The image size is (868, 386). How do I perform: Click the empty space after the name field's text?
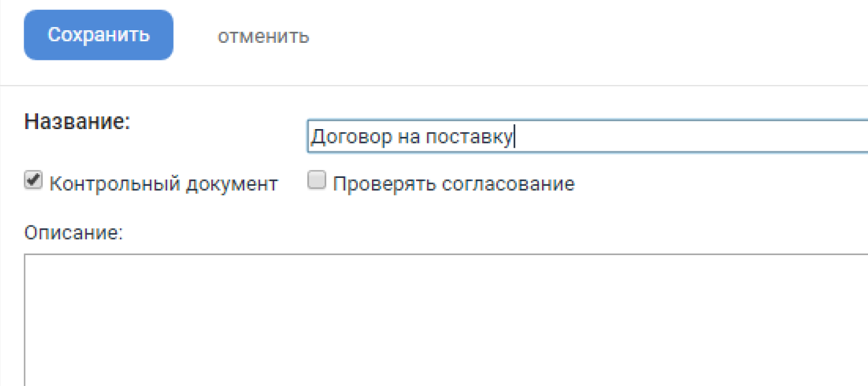693,138
